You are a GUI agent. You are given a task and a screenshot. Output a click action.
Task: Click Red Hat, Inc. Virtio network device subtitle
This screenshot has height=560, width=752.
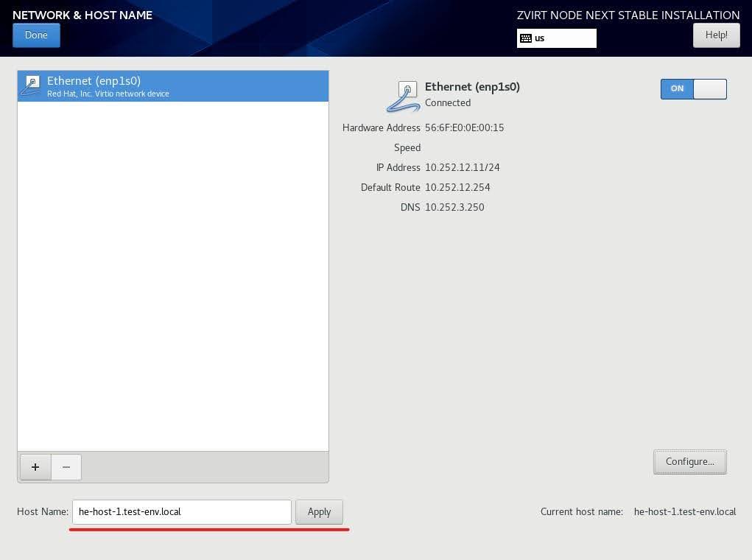point(108,94)
